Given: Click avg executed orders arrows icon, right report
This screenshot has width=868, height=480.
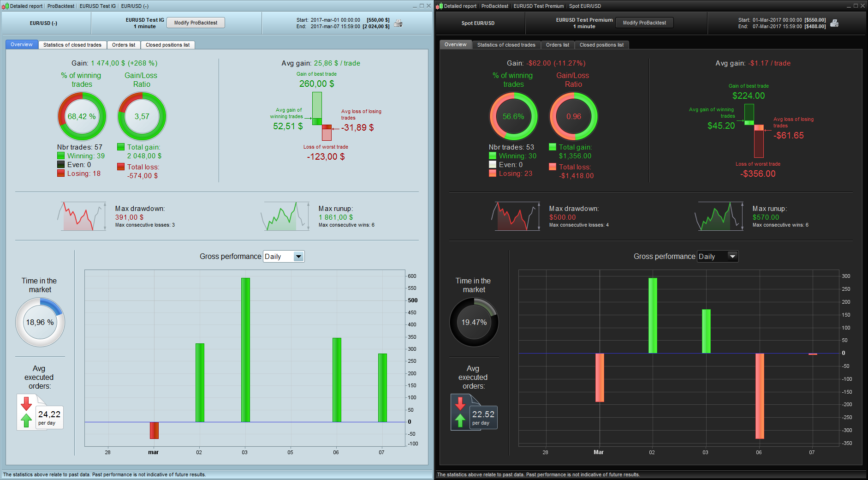Looking at the screenshot, I should point(460,412).
